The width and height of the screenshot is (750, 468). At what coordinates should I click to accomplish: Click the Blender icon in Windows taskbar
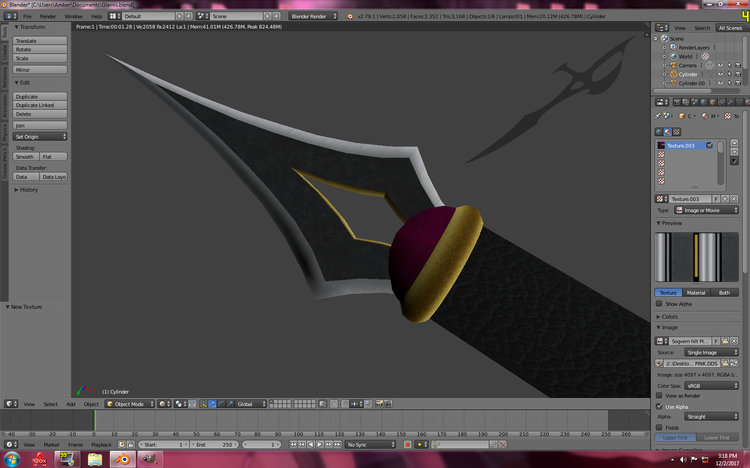point(122,459)
